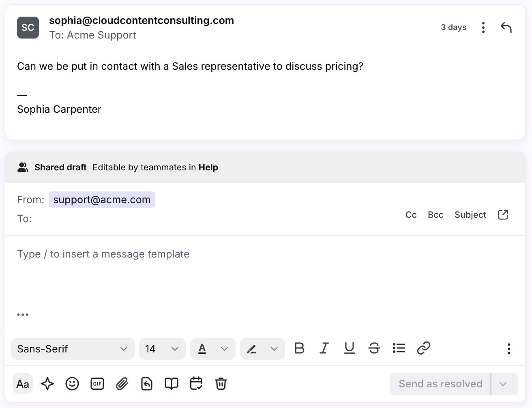Open the AI sparkle compose assistant

[x=47, y=384]
